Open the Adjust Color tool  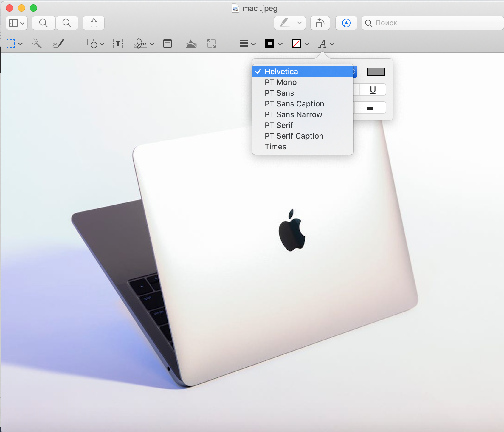coord(191,44)
